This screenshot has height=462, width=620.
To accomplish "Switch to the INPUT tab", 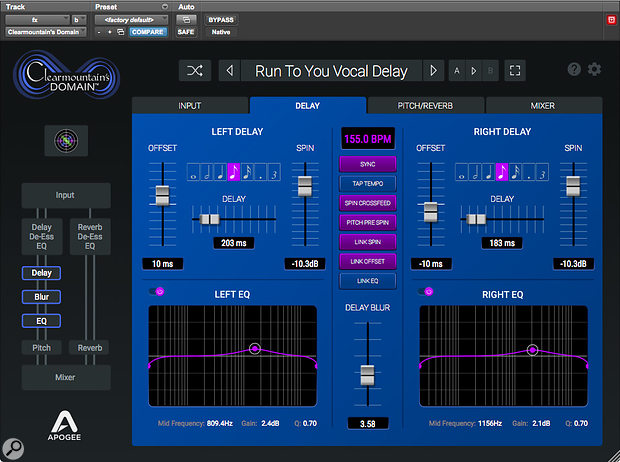I will tap(190, 106).
